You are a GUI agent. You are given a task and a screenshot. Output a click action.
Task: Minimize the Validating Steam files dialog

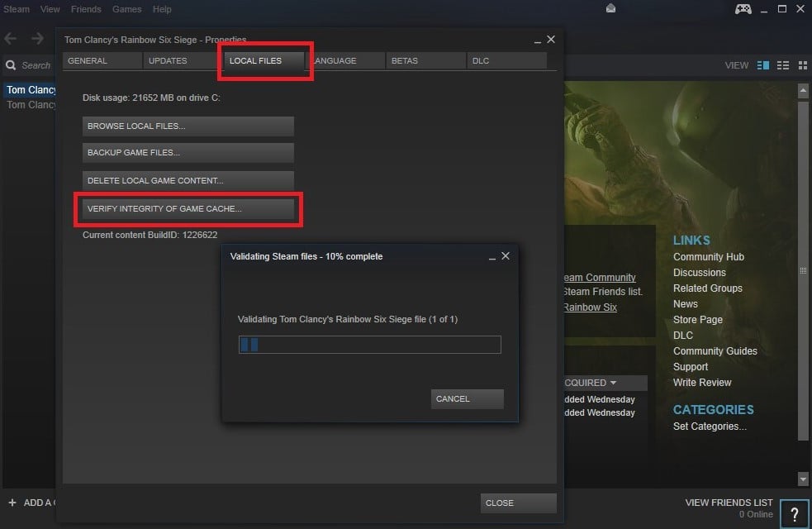492,258
